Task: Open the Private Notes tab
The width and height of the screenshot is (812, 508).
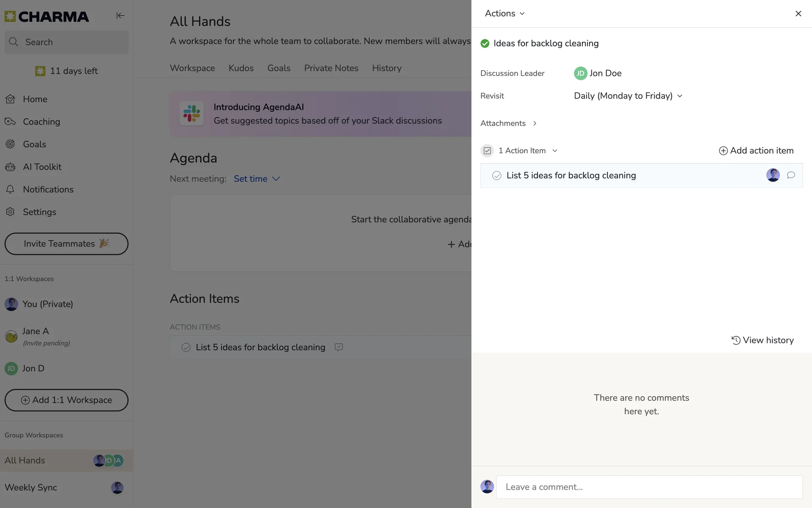Action: [331, 68]
